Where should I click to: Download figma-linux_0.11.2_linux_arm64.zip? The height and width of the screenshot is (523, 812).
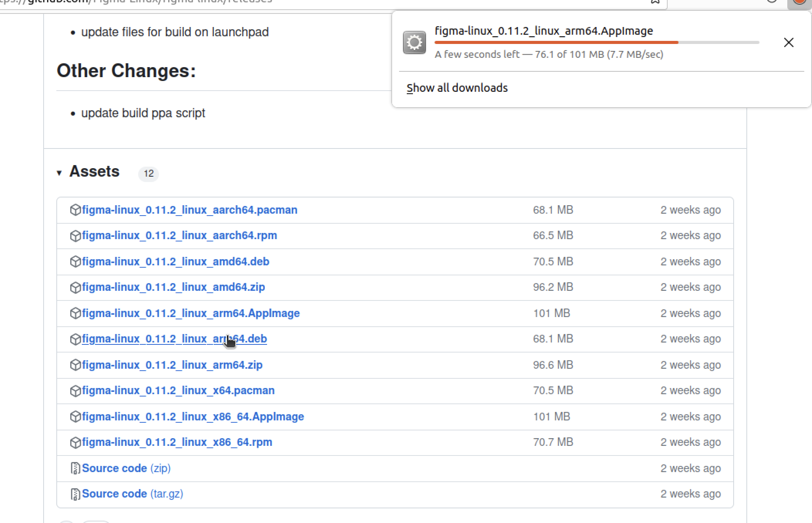click(x=172, y=365)
